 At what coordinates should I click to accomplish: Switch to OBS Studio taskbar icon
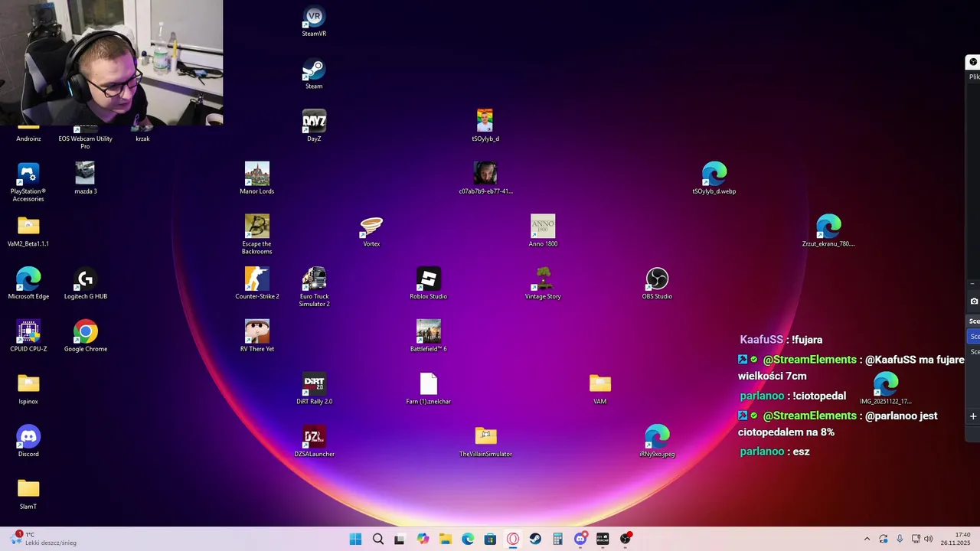pyautogui.click(x=626, y=539)
